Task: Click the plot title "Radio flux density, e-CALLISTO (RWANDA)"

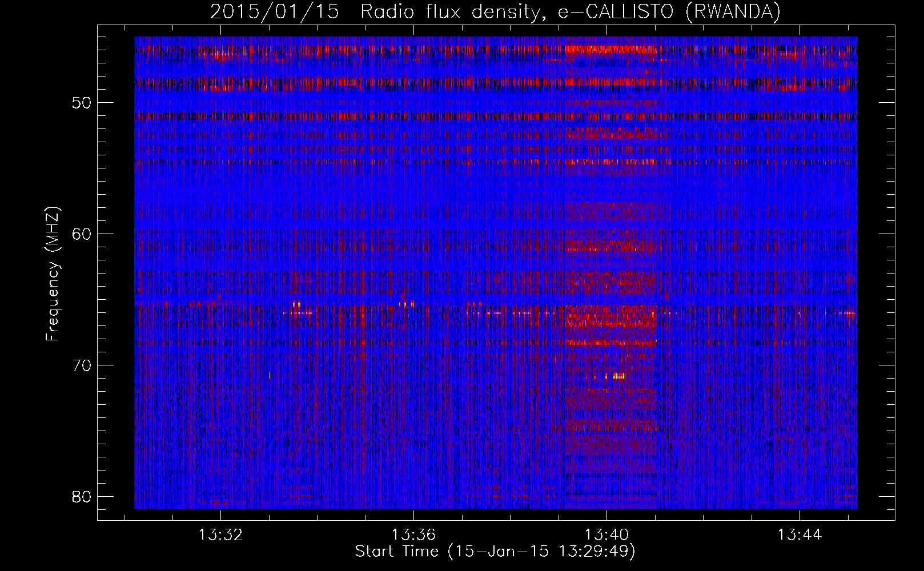Action: 571,12
